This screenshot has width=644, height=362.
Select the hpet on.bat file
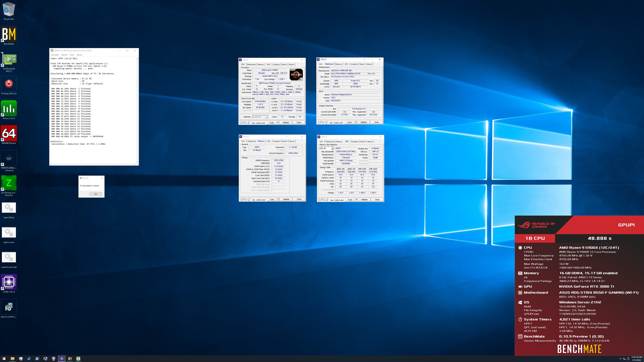point(9,235)
